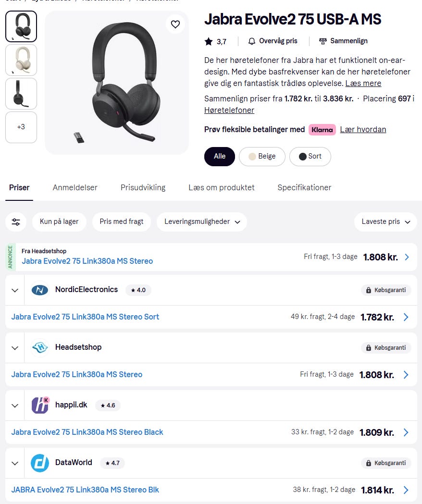Switch to the Anmeldelser tab
Viewport: 422px width, 504px height.
(75, 187)
